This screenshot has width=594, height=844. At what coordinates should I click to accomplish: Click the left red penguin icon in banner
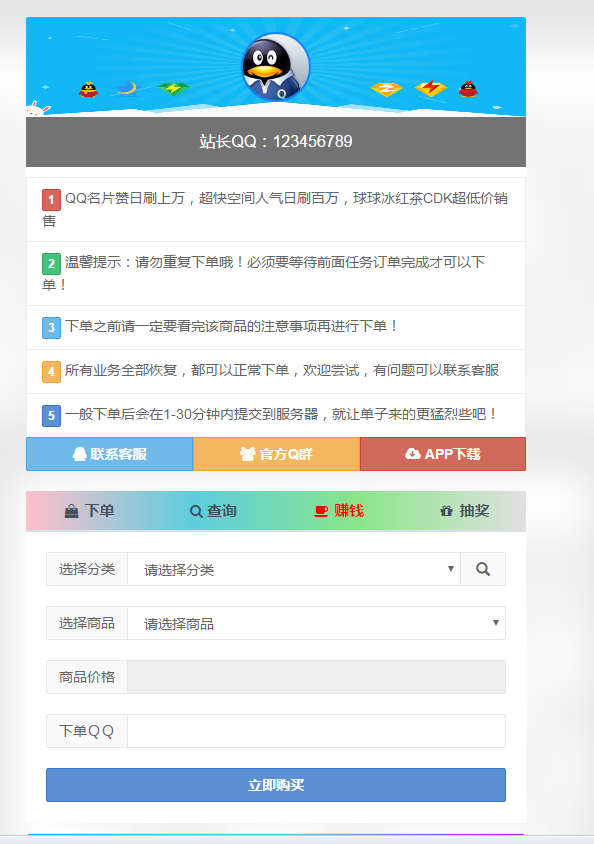point(89,89)
